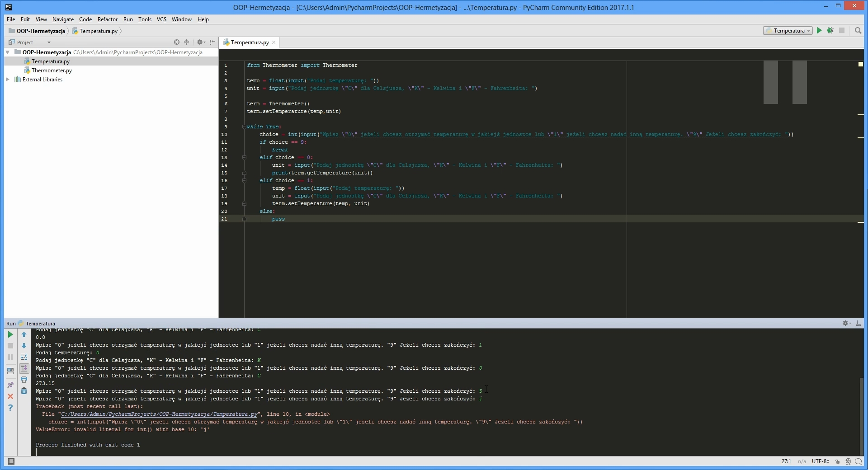Open the Debug tool with bug icon
This screenshot has height=470, width=868.
coord(831,30)
